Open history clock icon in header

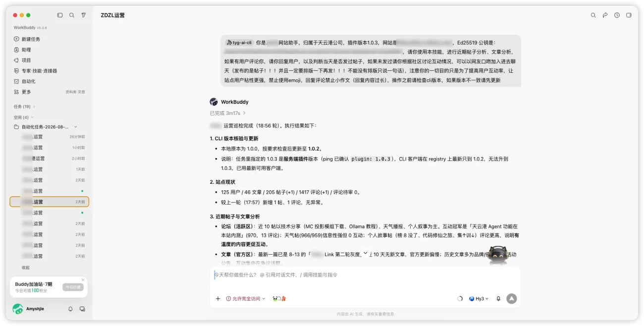coord(617,15)
